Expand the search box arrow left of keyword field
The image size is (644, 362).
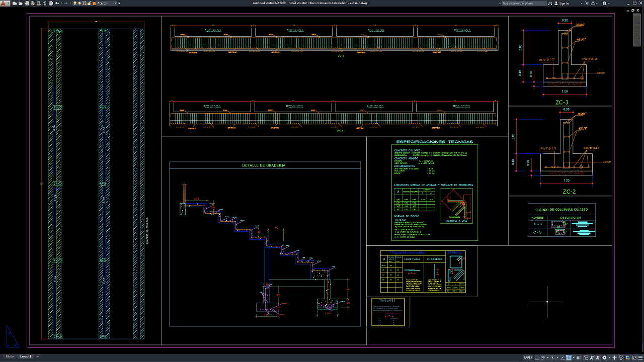click(500, 3)
